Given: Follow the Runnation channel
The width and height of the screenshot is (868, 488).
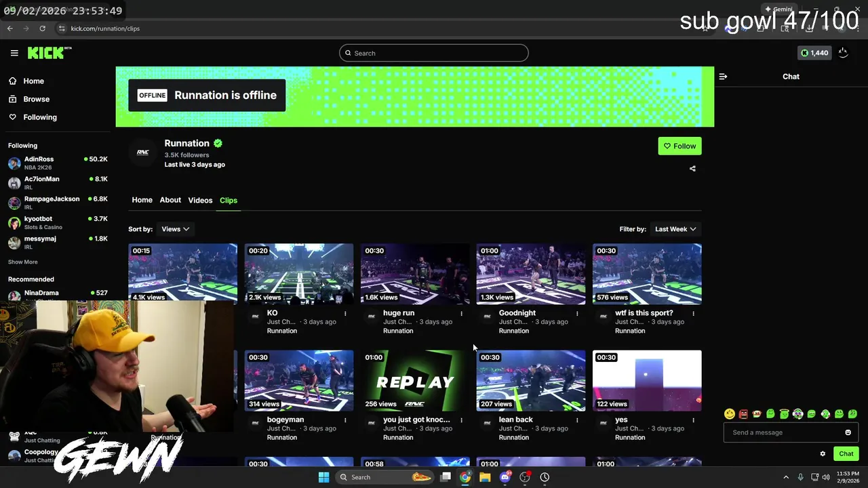Looking at the screenshot, I should (679, 146).
